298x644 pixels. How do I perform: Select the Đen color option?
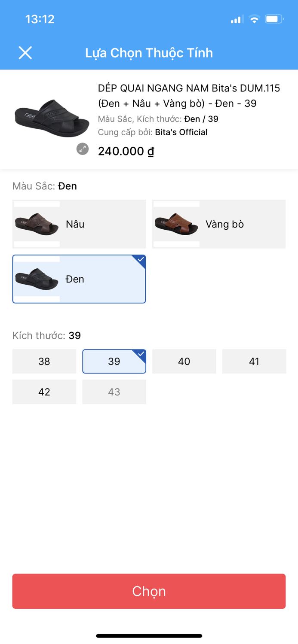click(79, 279)
